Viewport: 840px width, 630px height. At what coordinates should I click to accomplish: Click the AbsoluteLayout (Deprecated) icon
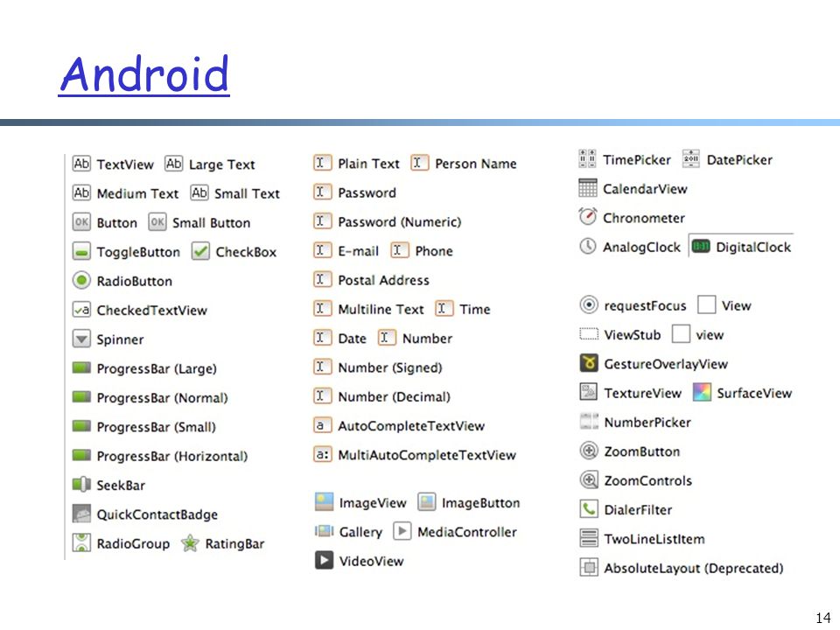click(x=589, y=567)
